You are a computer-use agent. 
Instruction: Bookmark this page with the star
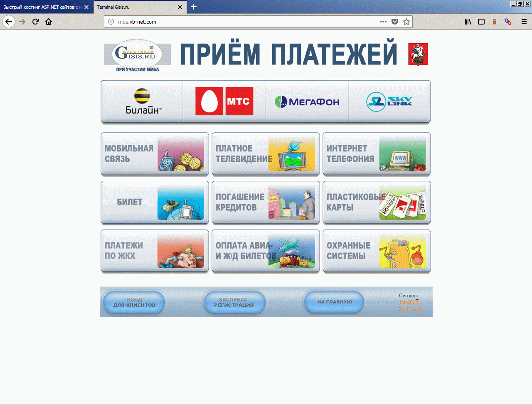tap(406, 22)
